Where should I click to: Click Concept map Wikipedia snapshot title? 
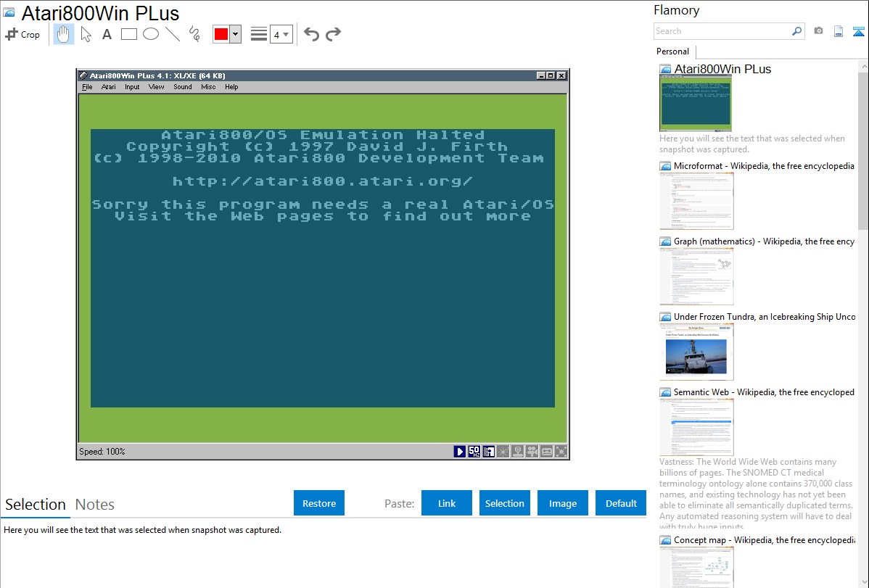point(765,540)
